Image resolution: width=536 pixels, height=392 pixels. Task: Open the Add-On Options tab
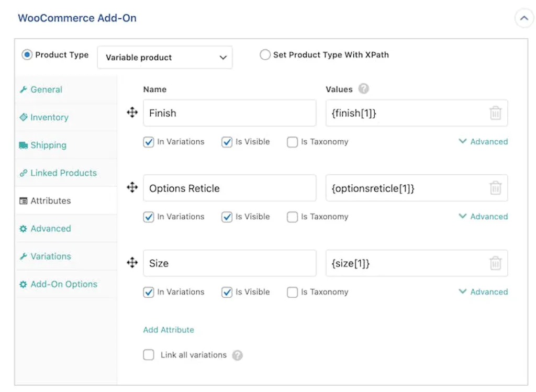(66, 284)
